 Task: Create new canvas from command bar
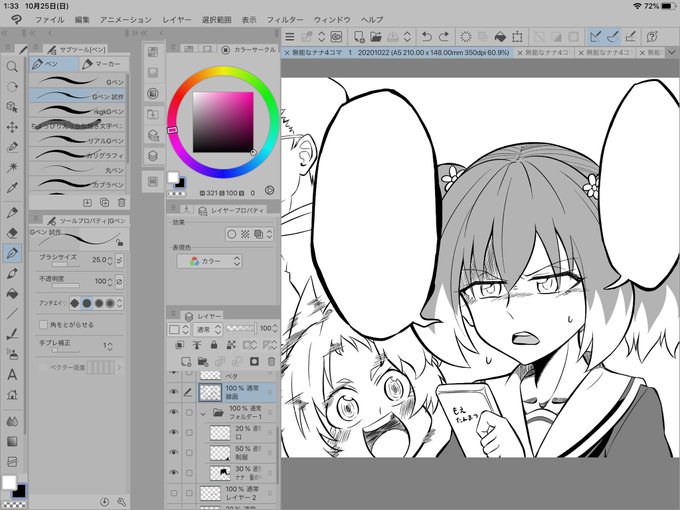click(x=359, y=37)
